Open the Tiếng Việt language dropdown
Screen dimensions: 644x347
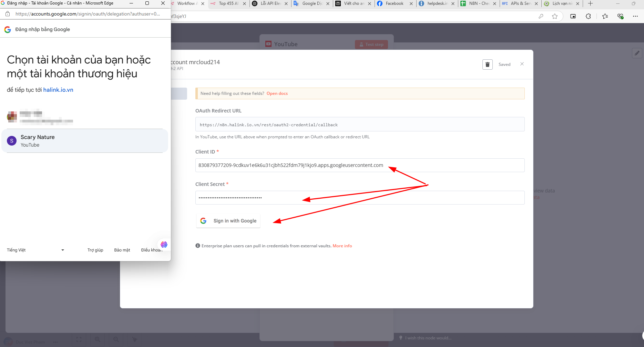(35, 250)
